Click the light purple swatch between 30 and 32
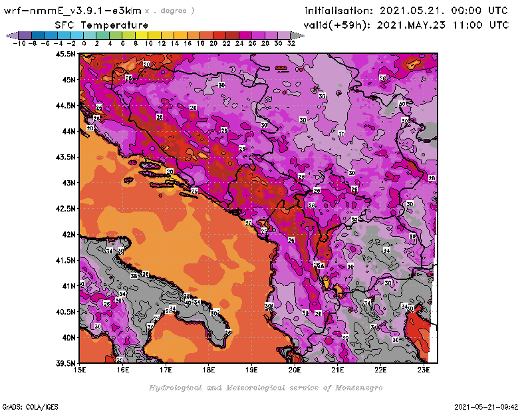This screenshot has height=411, width=532. coord(285,35)
